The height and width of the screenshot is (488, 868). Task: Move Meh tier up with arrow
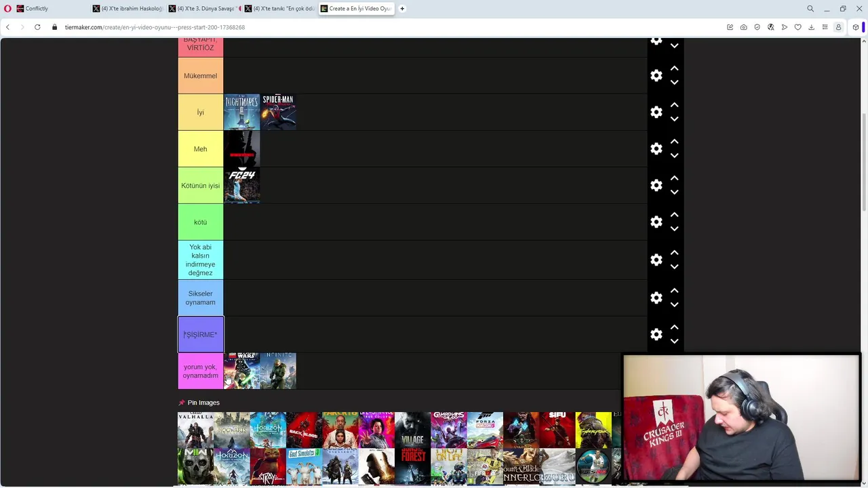(674, 142)
